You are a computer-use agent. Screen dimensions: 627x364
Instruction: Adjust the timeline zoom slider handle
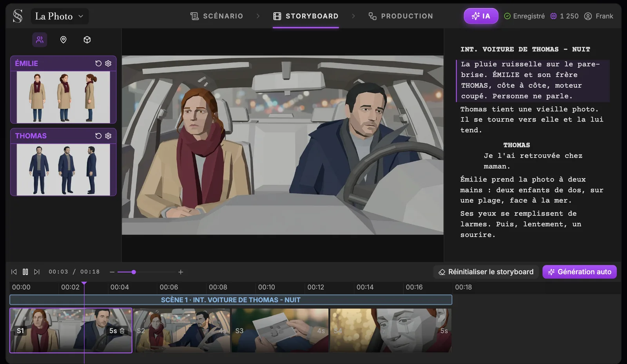point(134,272)
